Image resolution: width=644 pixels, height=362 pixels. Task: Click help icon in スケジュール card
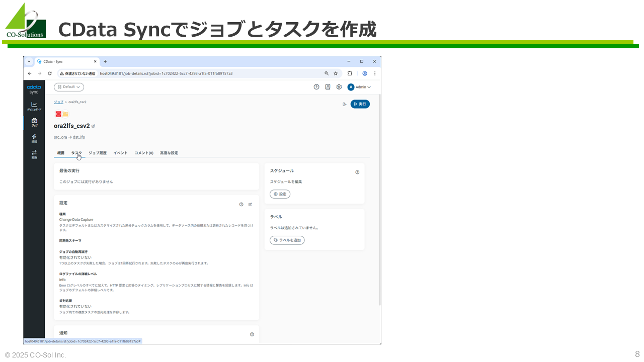tap(357, 172)
